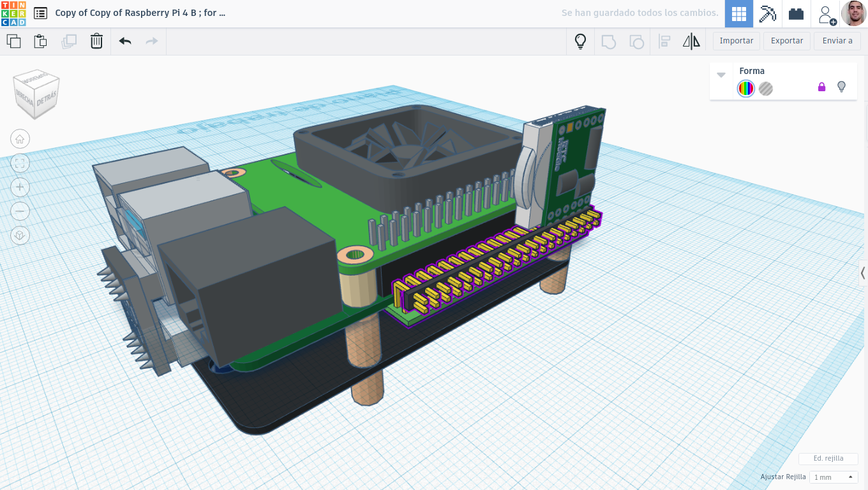Click the Enviar a button
The height and width of the screenshot is (490, 868).
click(837, 41)
